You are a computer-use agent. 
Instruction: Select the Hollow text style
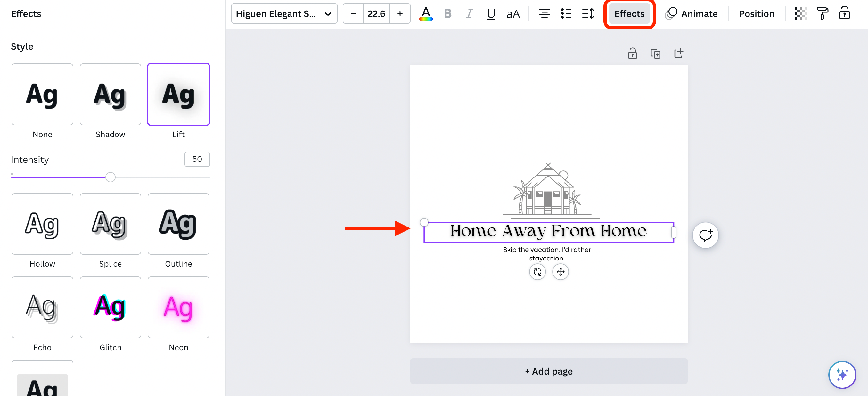point(43,224)
